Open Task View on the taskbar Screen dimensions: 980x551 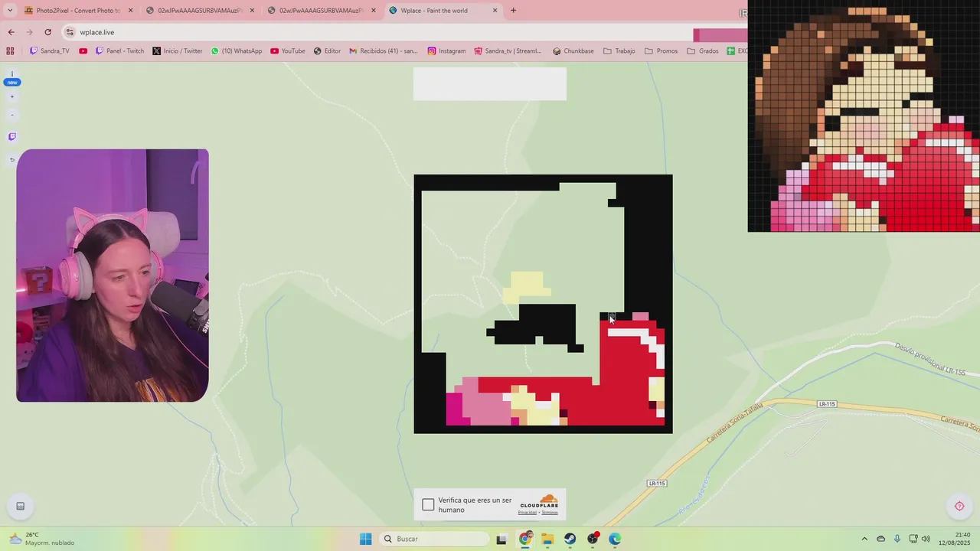click(501, 539)
